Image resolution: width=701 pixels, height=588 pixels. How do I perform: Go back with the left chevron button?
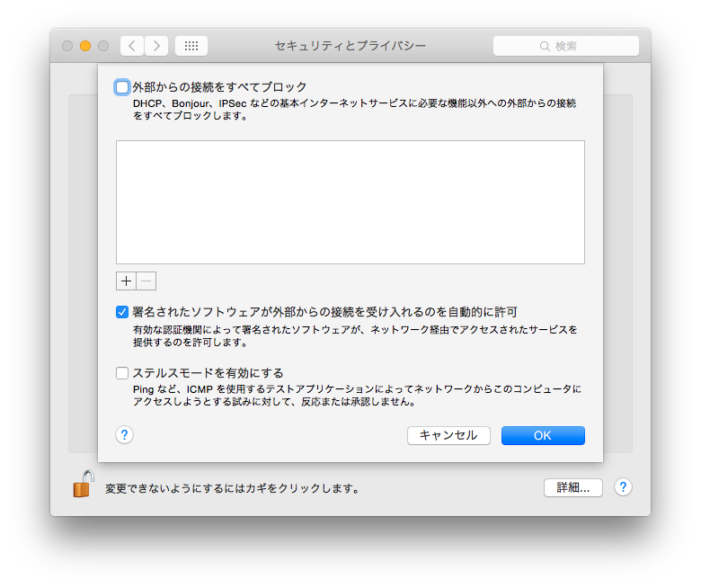point(132,46)
